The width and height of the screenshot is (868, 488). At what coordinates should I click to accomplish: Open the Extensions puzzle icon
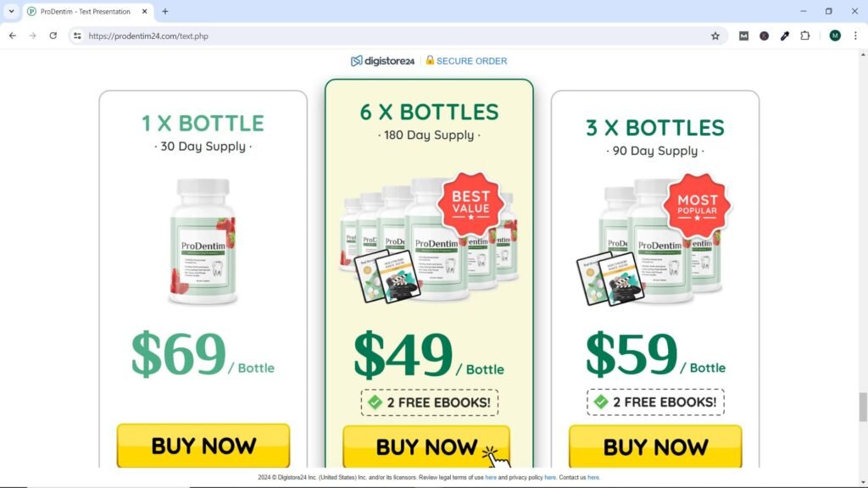click(805, 36)
